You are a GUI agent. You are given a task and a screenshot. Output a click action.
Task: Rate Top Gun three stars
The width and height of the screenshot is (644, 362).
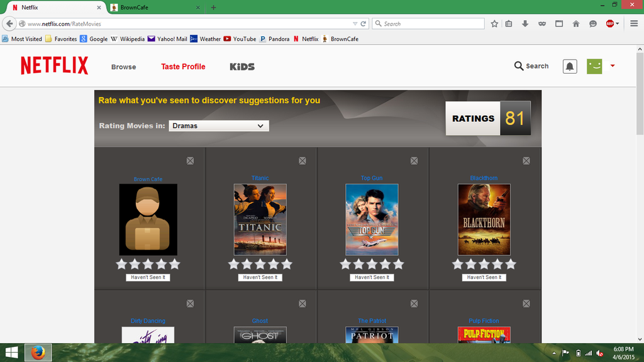pos(372,265)
